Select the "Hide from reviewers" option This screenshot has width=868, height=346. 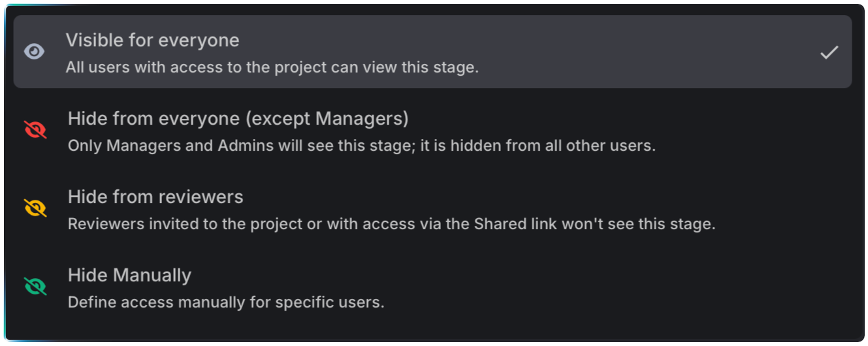click(155, 197)
